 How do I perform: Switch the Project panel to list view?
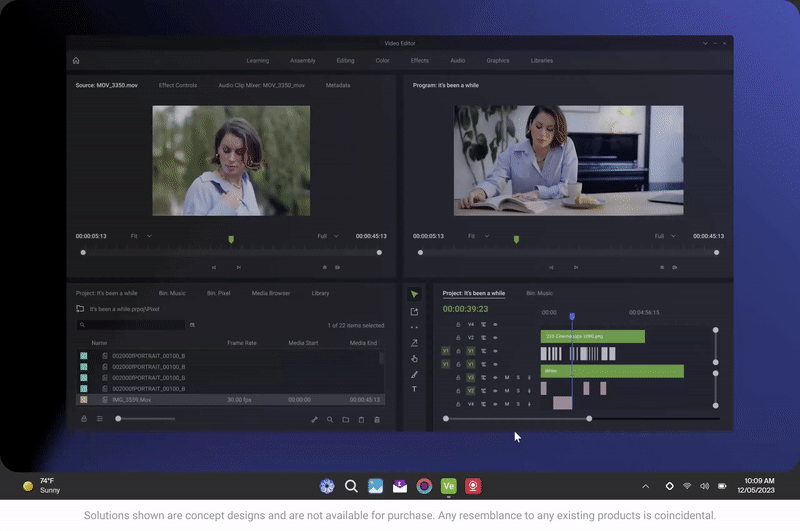[100, 419]
